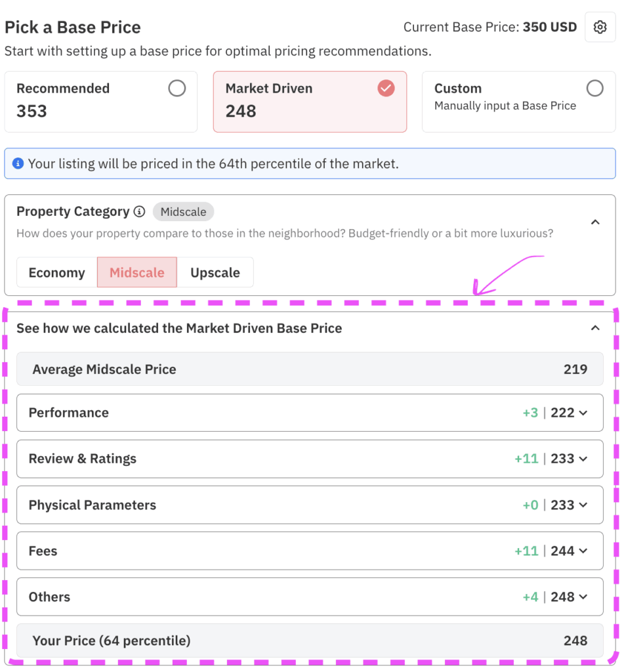Viewport: 626px width, 672px height.
Task: Collapse the Property Category section
Action: click(x=595, y=222)
